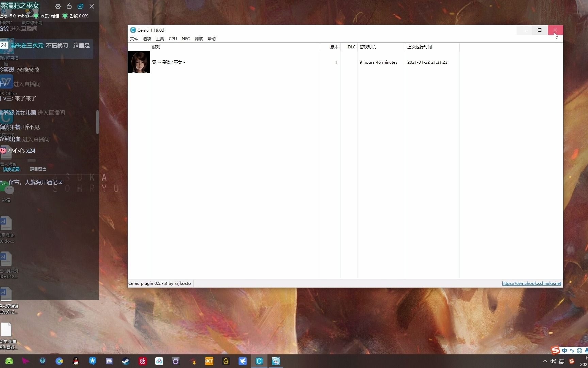This screenshot has height=368, width=588.
Task: Switch to Cemu via taskbar icon
Action: point(259,361)
